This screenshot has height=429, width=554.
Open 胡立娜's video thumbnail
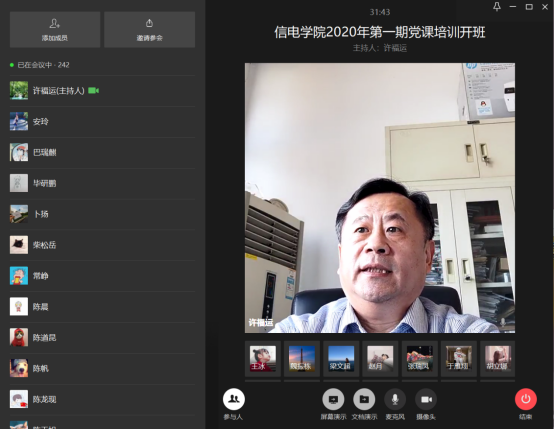pyautogui.click(x=497, y=359)
